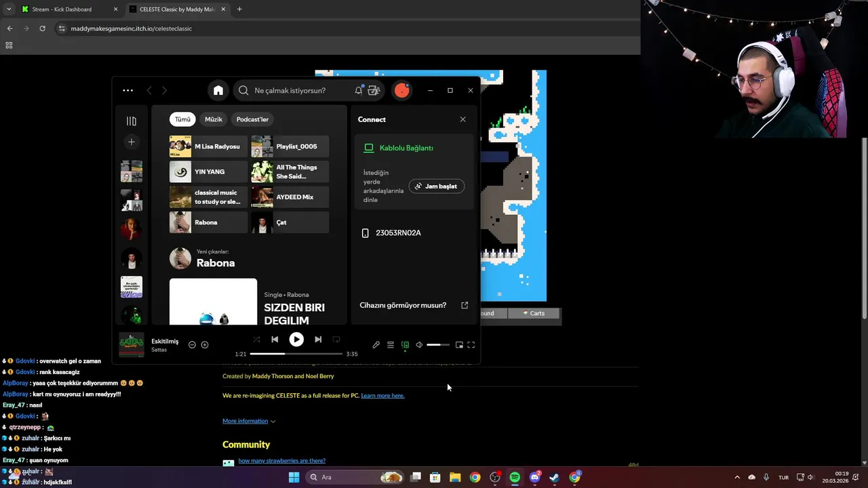
Task: Open Spotify friend activity icon
Action: 374,90
